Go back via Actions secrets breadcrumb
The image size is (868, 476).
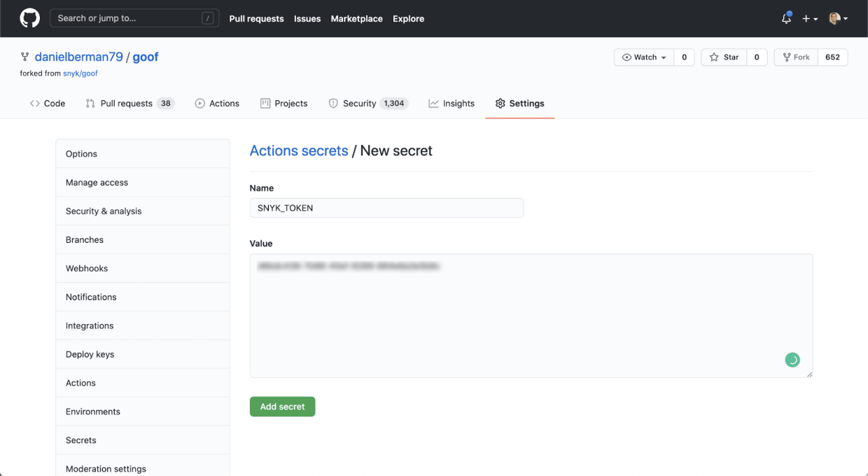point(299,150)
